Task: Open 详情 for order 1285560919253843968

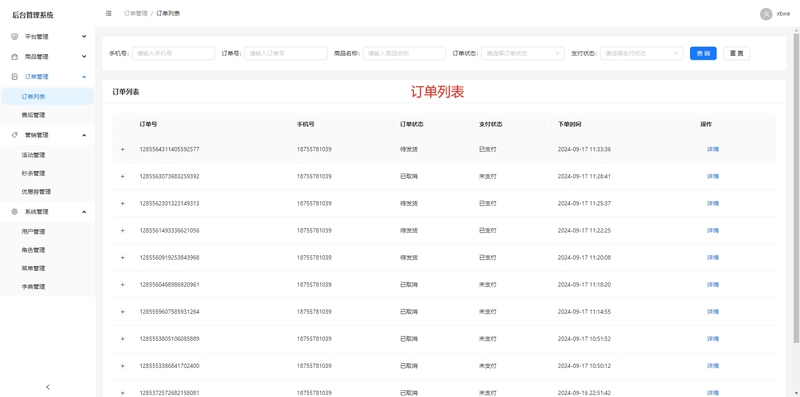Action: pyautogui.click(x=713, y=258)
